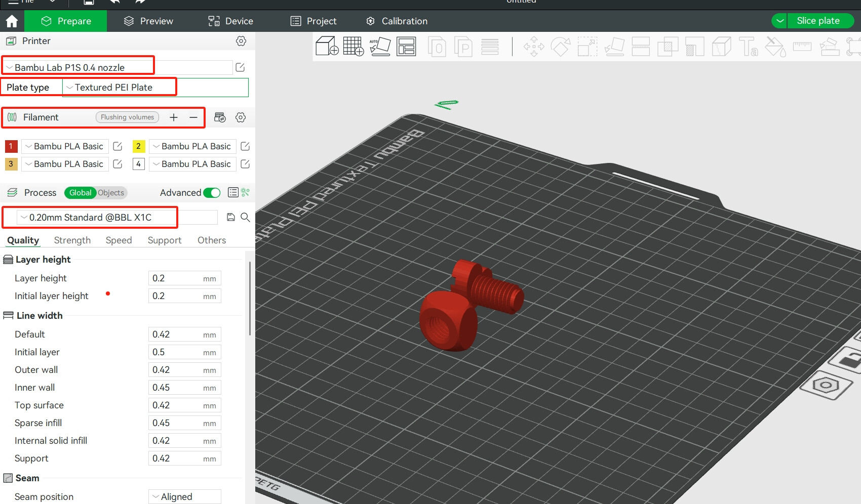This screenshot has width=861, height=504.
Task: Click the red filament 1 color swatch
Action: tap(11, 146)
